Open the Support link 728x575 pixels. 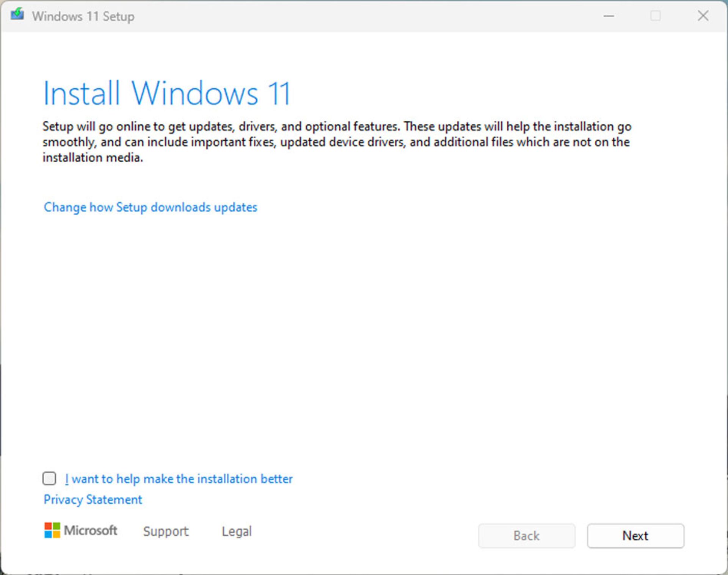tap(166, 531)
